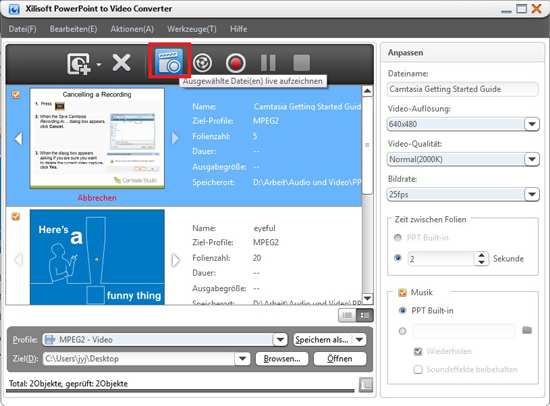Click the conversion progress bar
550x406 pixels.
pyautogui.click(x=180, y=391)
